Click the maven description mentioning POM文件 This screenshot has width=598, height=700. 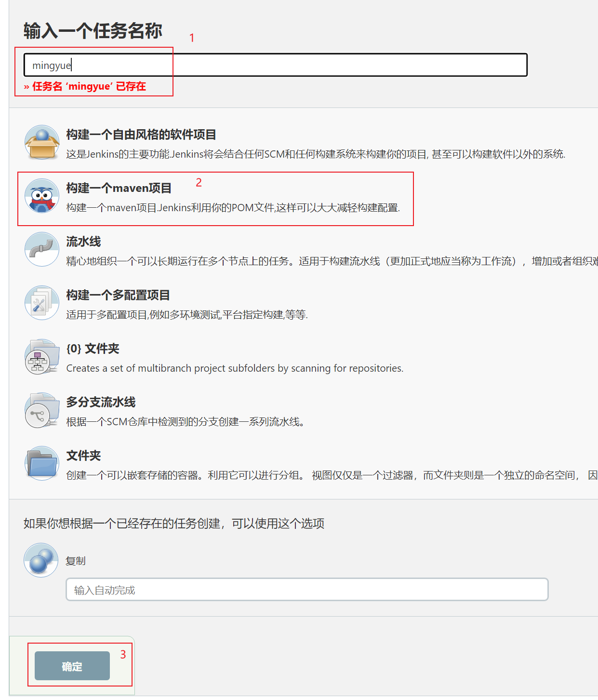tap(233, 207)
